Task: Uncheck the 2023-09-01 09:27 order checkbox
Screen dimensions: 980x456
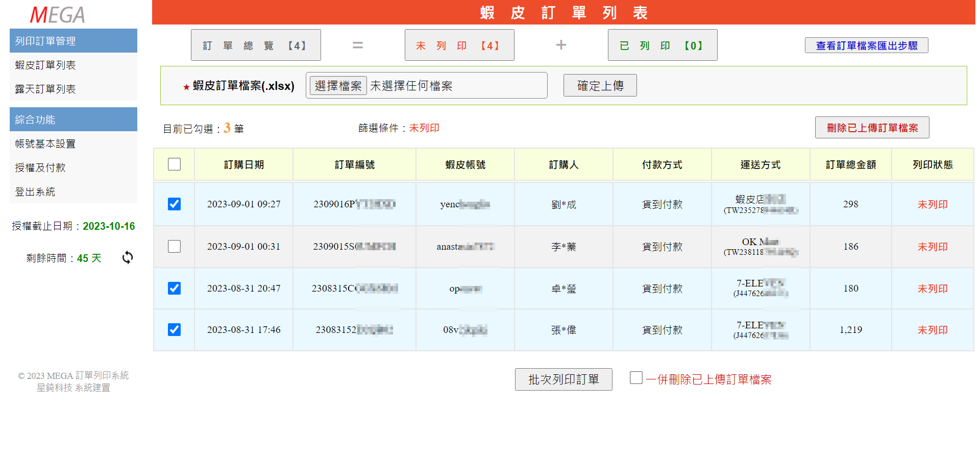Action: pyautogui.click(x=174, y=204)
